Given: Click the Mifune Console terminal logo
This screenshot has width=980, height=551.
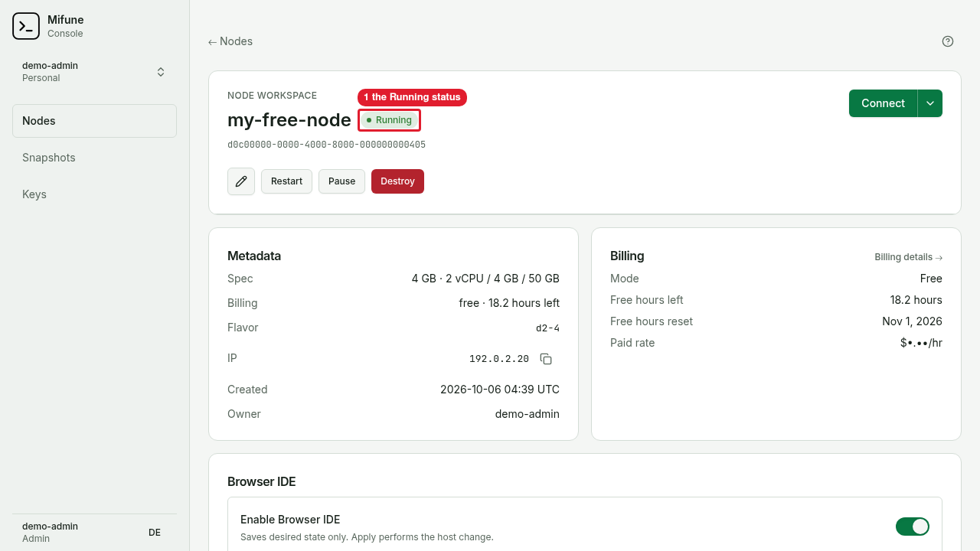Looking at the screenshot, I should point(26,26).
